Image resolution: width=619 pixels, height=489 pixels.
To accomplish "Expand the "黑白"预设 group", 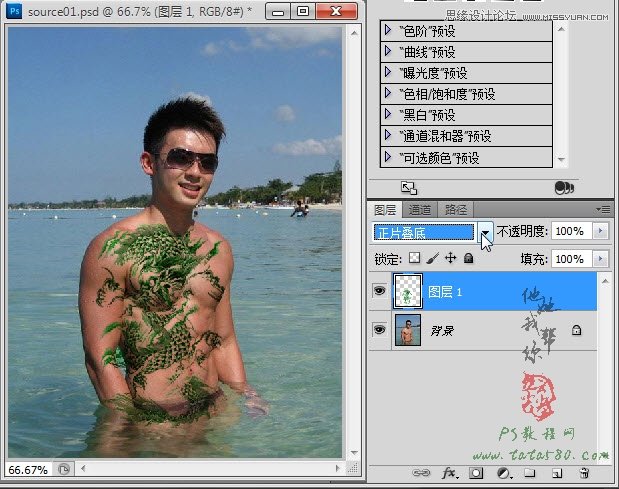I will click(x=388, y=114).
